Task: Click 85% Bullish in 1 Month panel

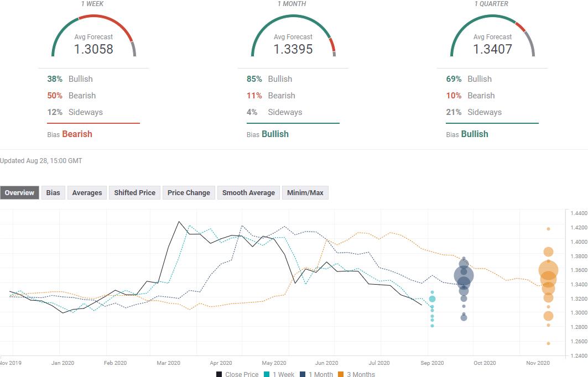Action: (269, 79)
